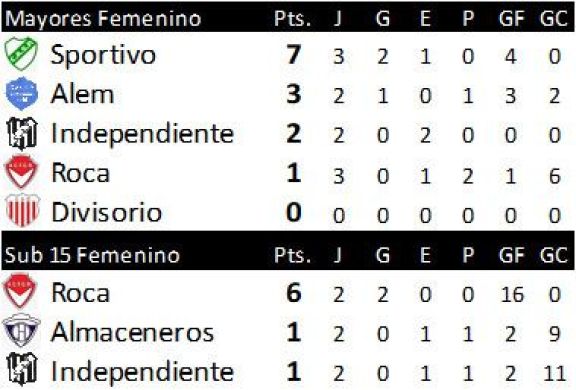The image size is (576, 390).
Task: Select the Sub 15 Femenino header title
Action: [92, 255]
